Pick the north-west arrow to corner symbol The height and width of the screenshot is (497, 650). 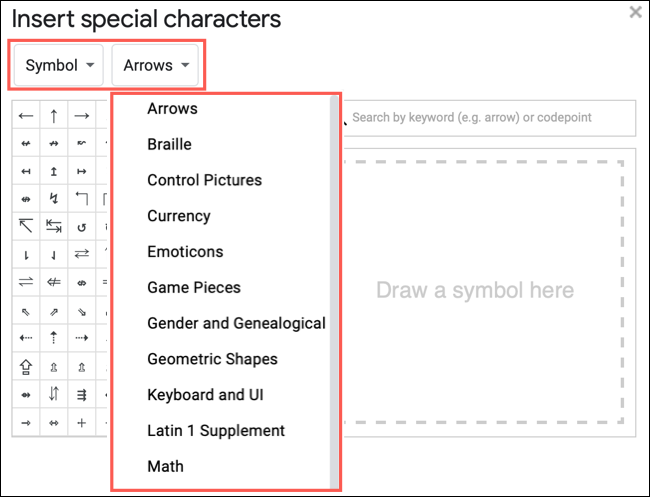coord(26,226)
